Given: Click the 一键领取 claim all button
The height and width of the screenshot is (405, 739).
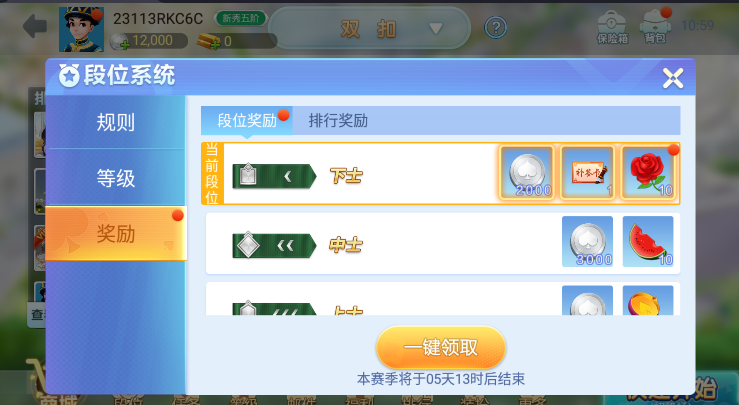Looking at the screenshot, I should [x=441, y=347].
